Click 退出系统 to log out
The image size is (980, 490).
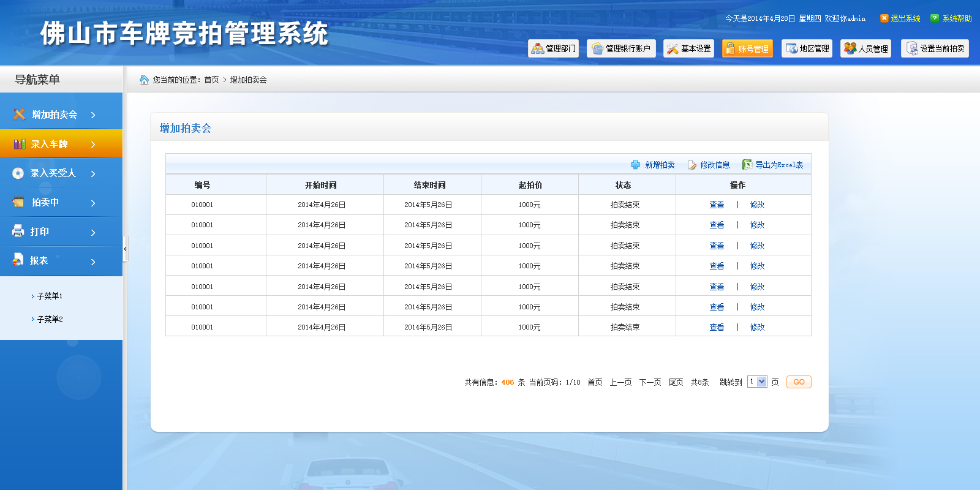click(905, 18)
